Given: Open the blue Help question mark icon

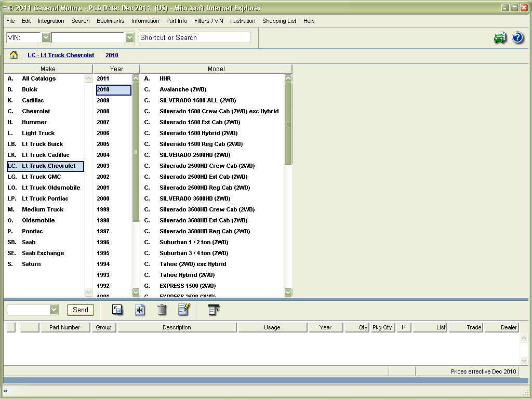Looking at the screenshot, I should tap(517, 37).
